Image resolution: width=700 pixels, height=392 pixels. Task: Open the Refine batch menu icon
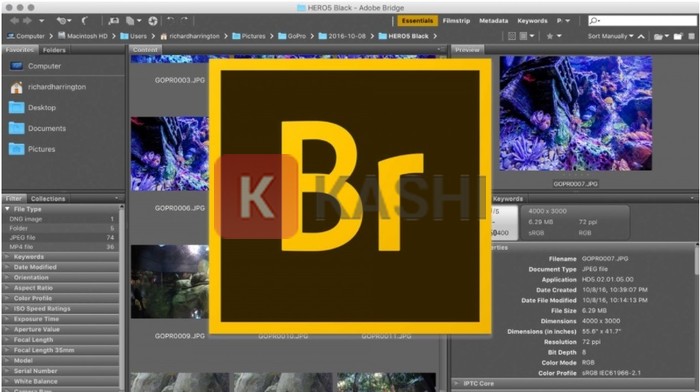point(133,21)
